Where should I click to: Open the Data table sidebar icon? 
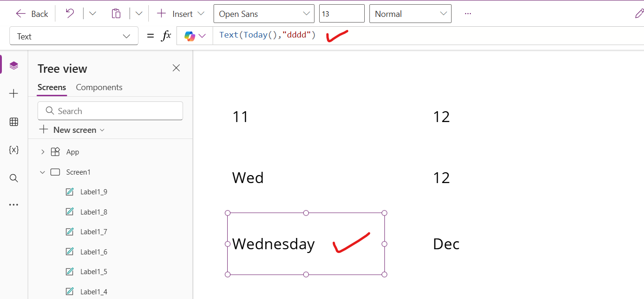point(14,122)
